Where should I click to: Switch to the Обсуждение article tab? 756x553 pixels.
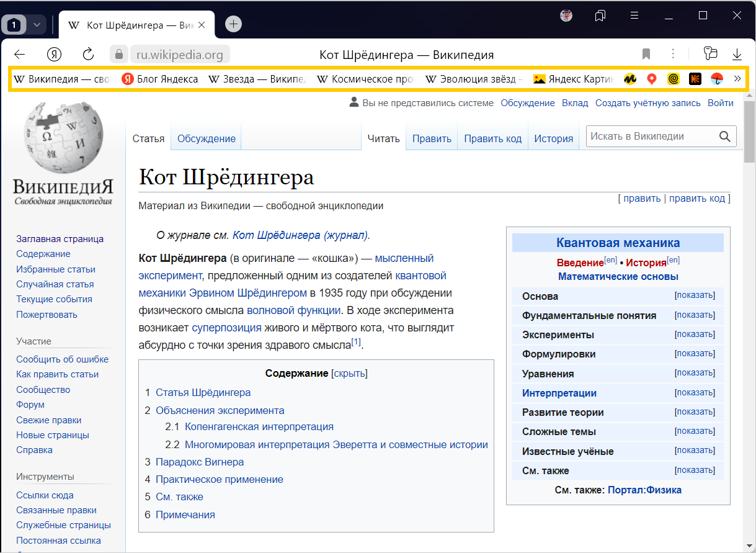click(206, 138)
